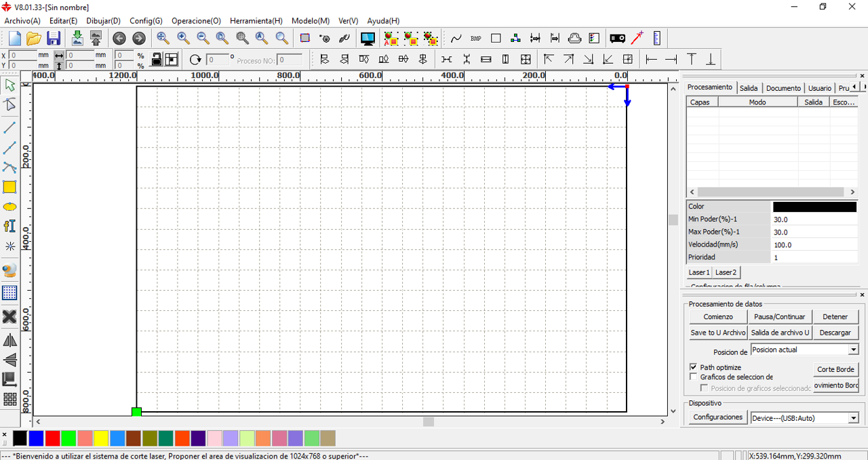Click the Max Poder(%)-1 value field

(x=815, y=232)
